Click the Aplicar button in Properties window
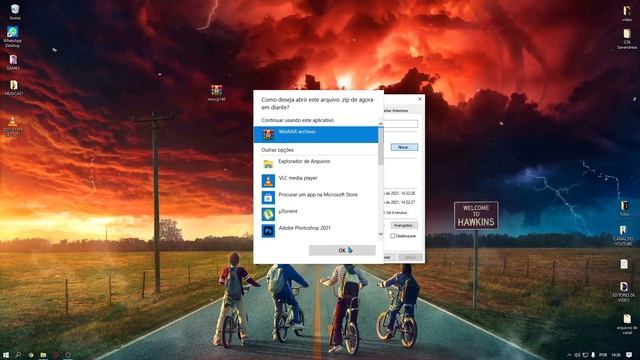640x360 pixels. tap(410, 257)
